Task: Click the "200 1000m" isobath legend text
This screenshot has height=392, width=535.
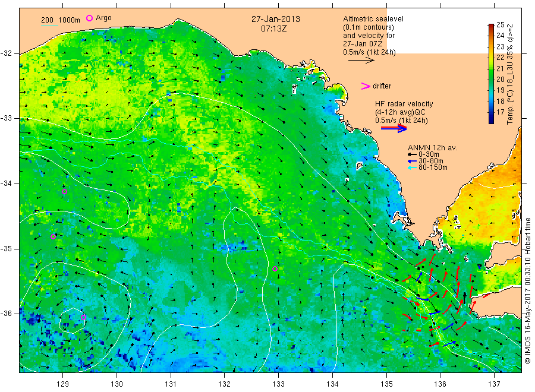Action: click(61, 20)
